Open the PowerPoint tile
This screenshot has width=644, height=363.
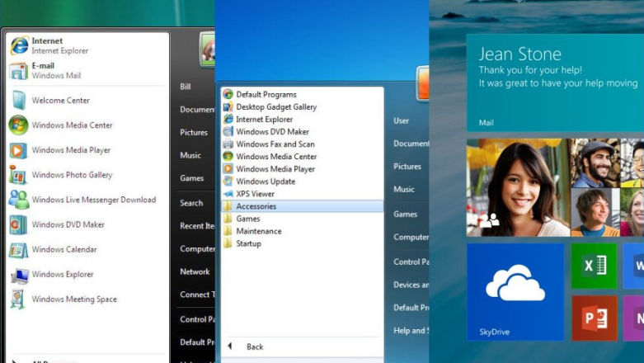click(x=595, y=318)
